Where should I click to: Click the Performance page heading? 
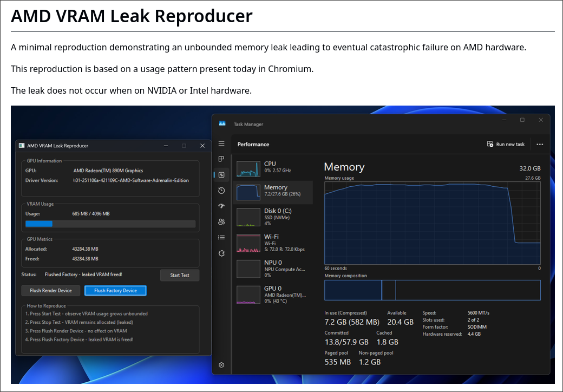(x=253, y=145)
